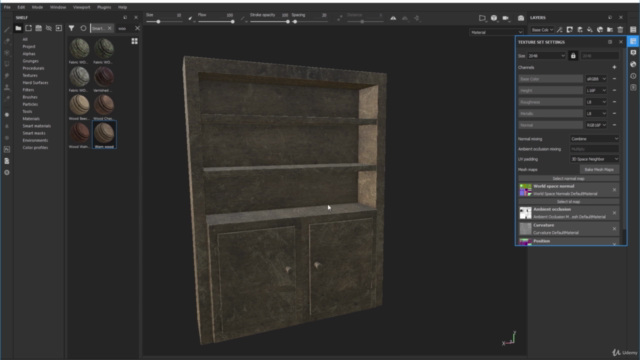Open the texture Size 2048 dropdown
The height and width of the screenshot is (360, 640).
click(x=546, y=56)
